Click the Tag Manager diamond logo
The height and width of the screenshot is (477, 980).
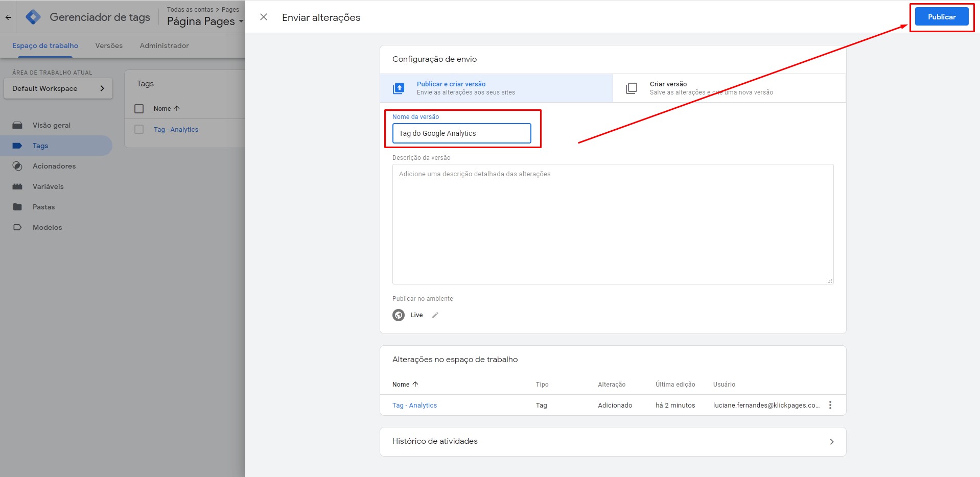tap(33, 17)
